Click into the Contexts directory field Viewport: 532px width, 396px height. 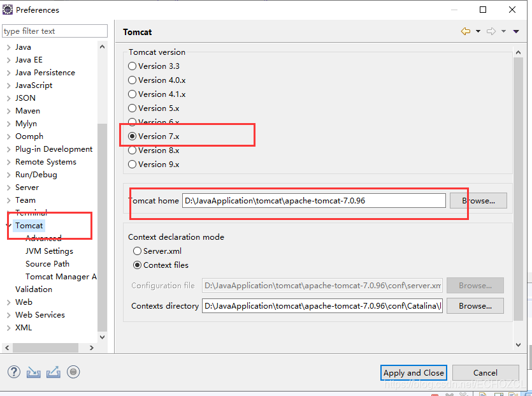(x=322, y=306)
